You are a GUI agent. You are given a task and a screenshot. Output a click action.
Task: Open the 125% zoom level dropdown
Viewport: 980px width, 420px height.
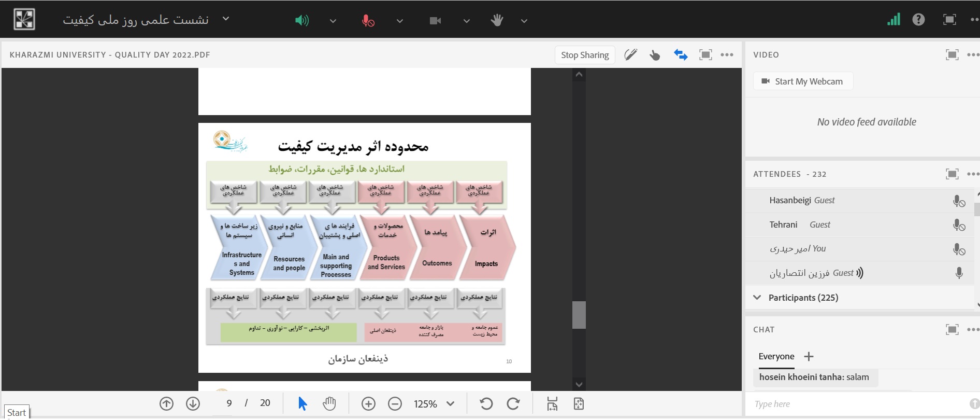tap(450, 403)
